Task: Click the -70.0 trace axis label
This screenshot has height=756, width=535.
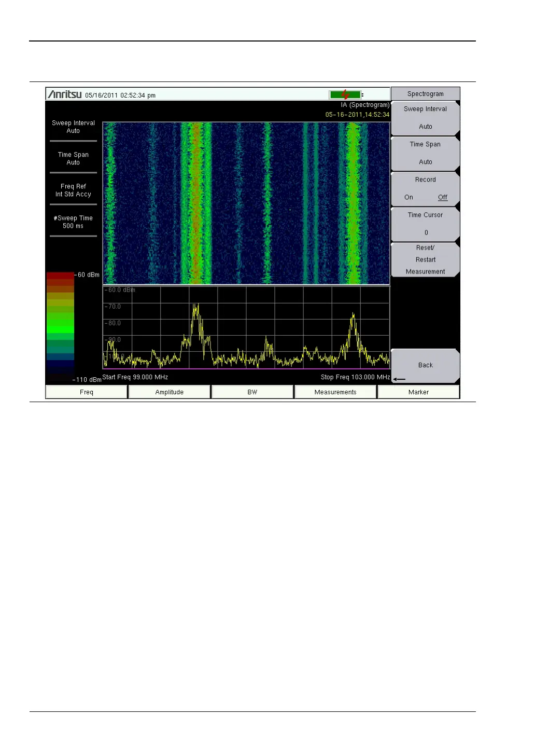Action: [x=112, y=307]
